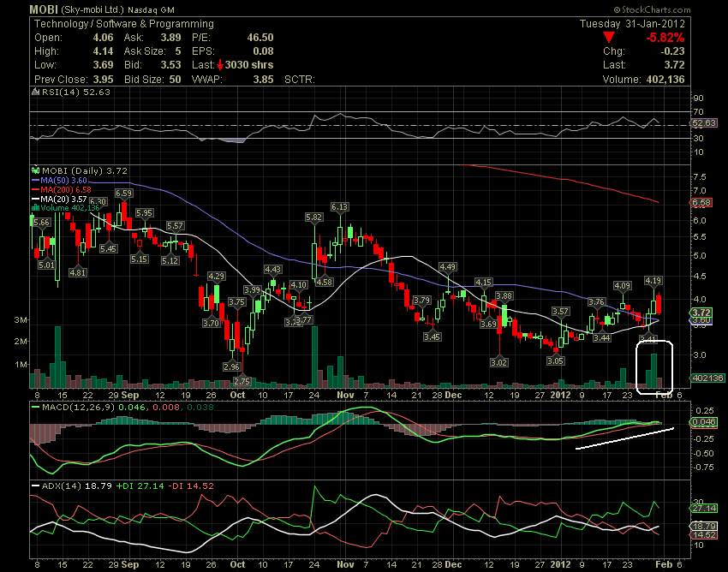
Task: Click the 3.45 price label
Action: pos(432,337)
